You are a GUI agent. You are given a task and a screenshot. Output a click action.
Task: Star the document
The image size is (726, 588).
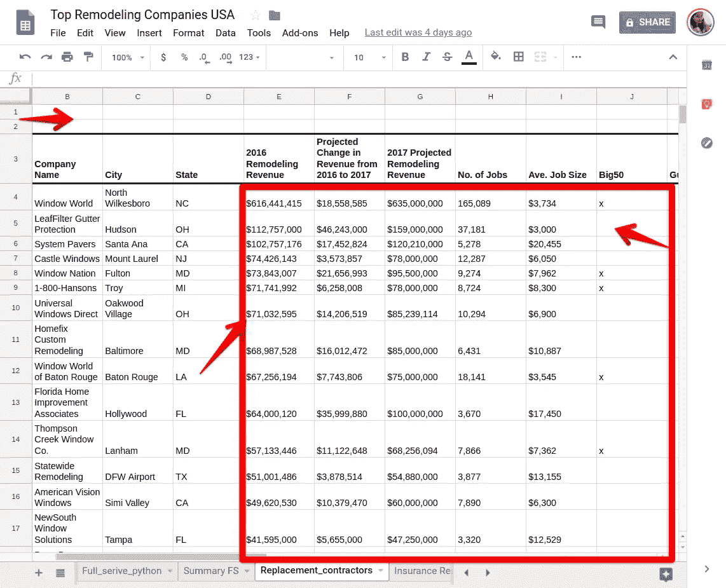(x=255, y=15)
